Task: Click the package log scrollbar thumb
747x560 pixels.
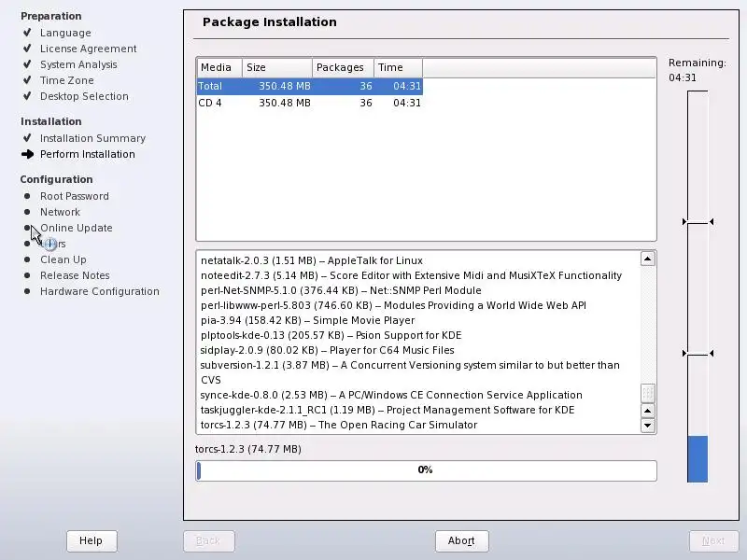Action: pyautogui.click(x=647, y=393)
